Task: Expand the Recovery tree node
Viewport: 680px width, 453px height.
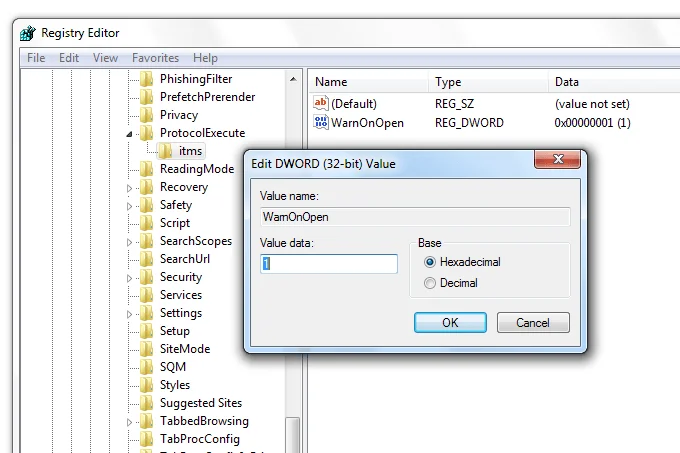Action: [x=129, y=188]
